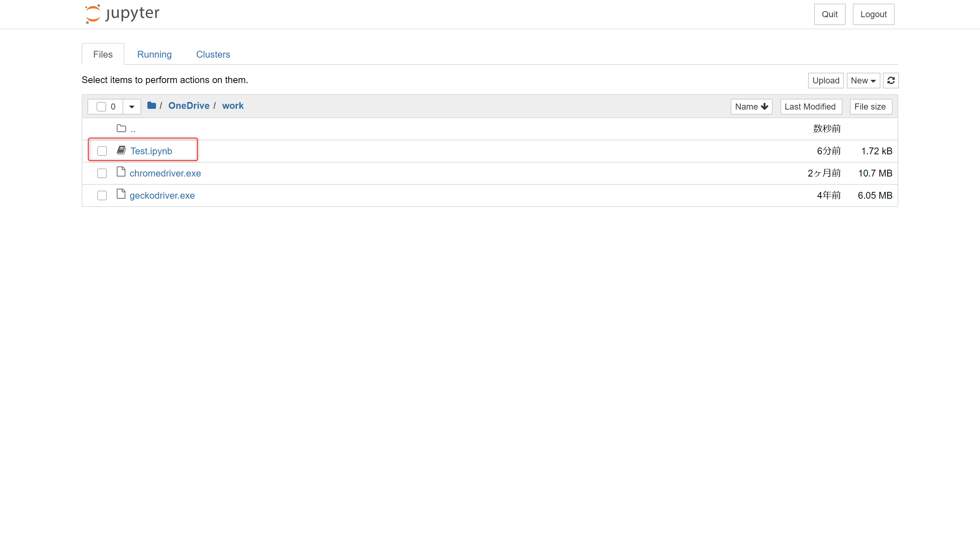Image resolution: width=980 pixels, height=551 pixels.
Task: Open the Clusters tab
Action: [x=213, y=54]
